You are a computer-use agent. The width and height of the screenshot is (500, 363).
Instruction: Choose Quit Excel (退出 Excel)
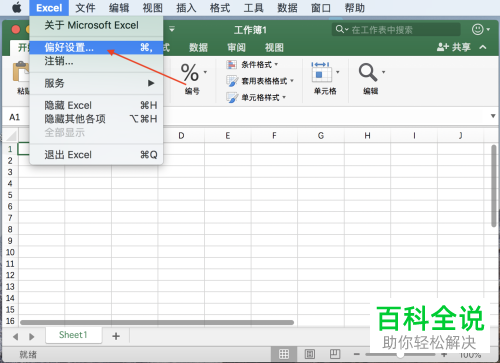tap(96, 155)
